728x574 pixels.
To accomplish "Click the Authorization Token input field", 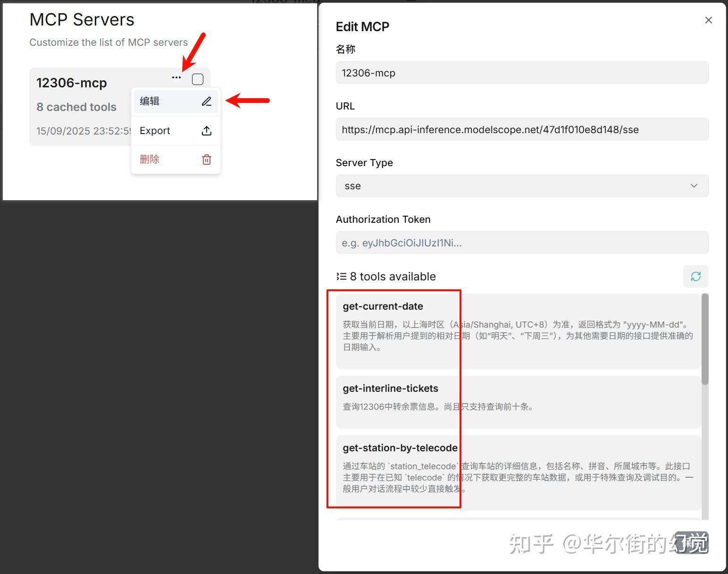I will [521, 243].
